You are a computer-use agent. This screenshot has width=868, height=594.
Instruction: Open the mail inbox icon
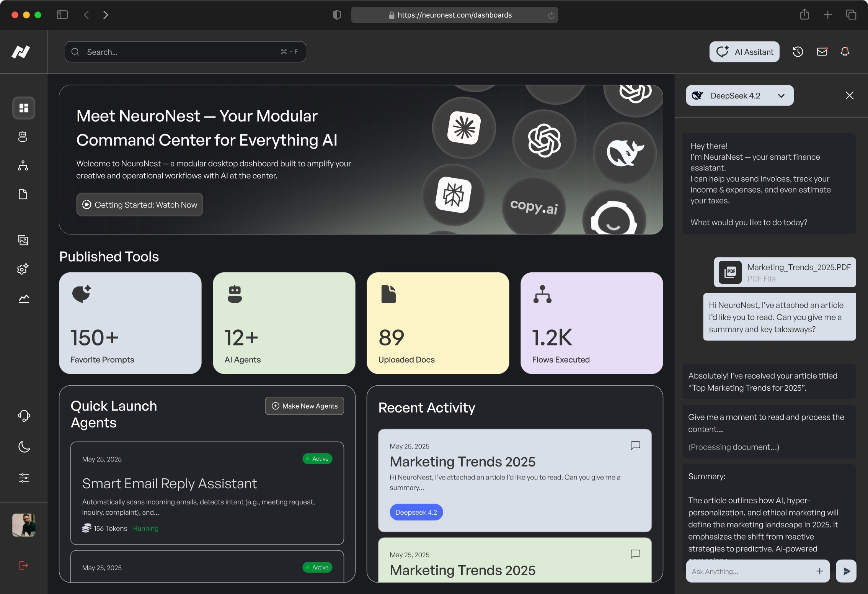[x=822, y=52]
